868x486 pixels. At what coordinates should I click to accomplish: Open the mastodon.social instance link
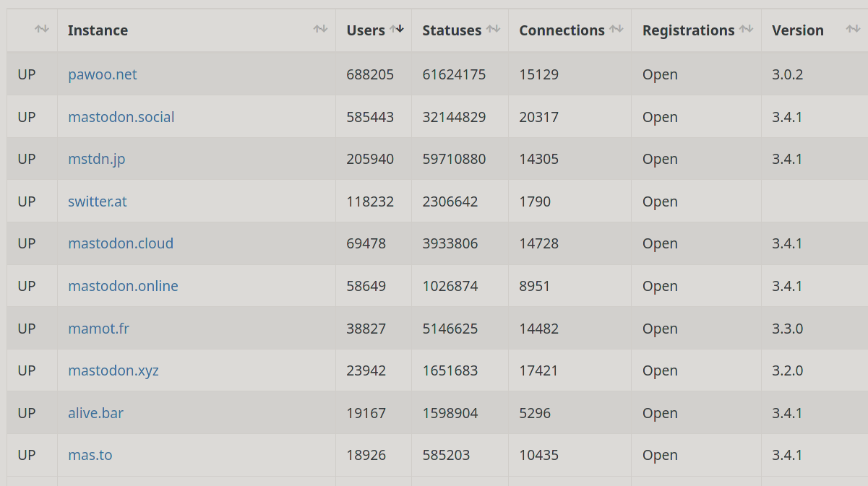121,117
